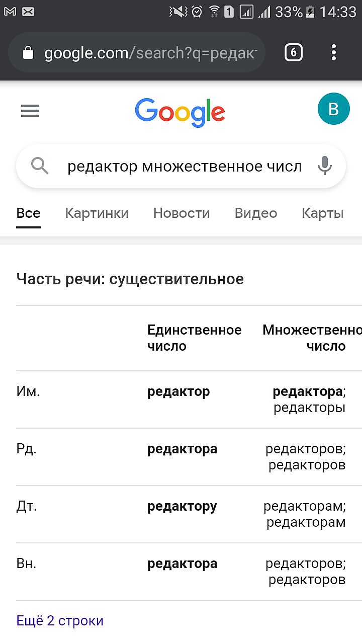Viewport: 362px width, 644px height.
Task: Tap the Gmail notification icon in status bar
Action: pos(10,12)
